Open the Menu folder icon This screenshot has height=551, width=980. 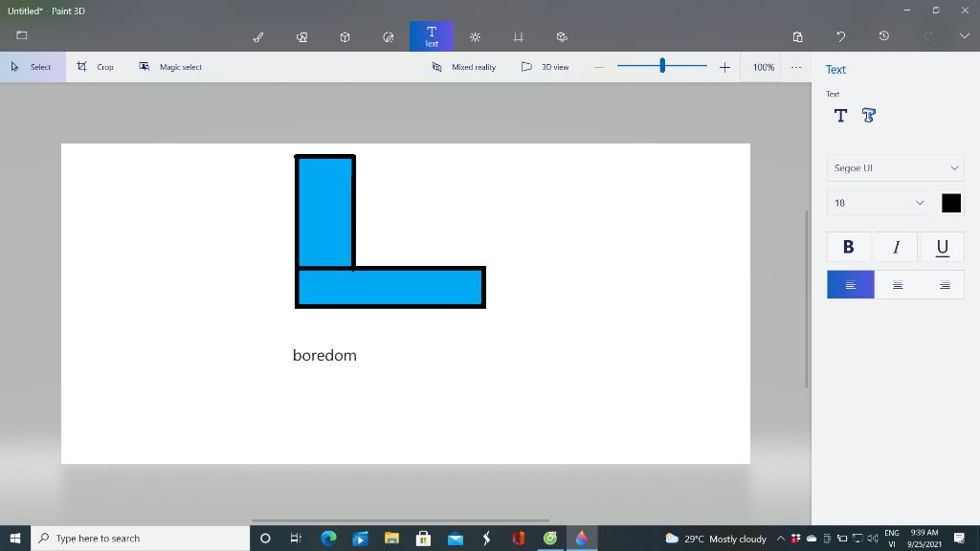[x=22, y=35]
